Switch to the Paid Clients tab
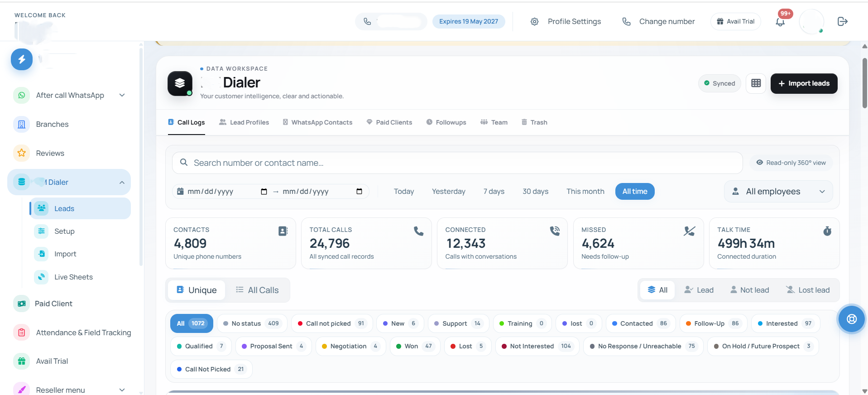 tap(389, 122)
